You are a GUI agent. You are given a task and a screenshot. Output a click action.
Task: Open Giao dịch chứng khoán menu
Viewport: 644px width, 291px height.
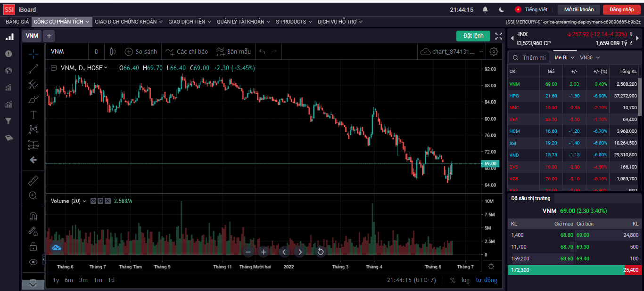pos(129,22)
